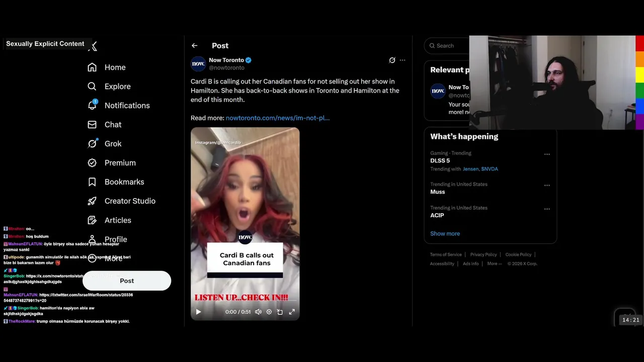Viewport: 644px width, 362px height.
Task: Click the Search field
Action: (447, 46)
